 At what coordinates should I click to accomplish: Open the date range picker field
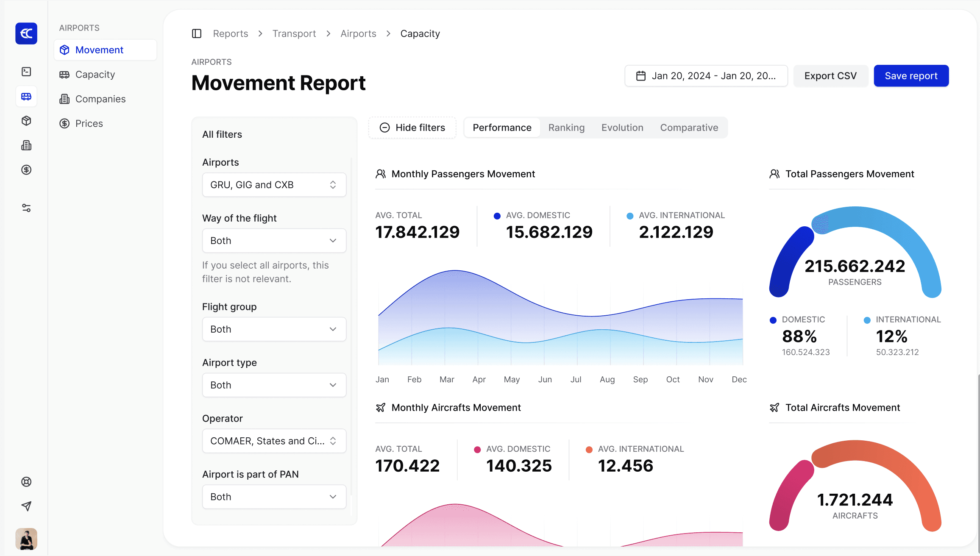(706, 76)
